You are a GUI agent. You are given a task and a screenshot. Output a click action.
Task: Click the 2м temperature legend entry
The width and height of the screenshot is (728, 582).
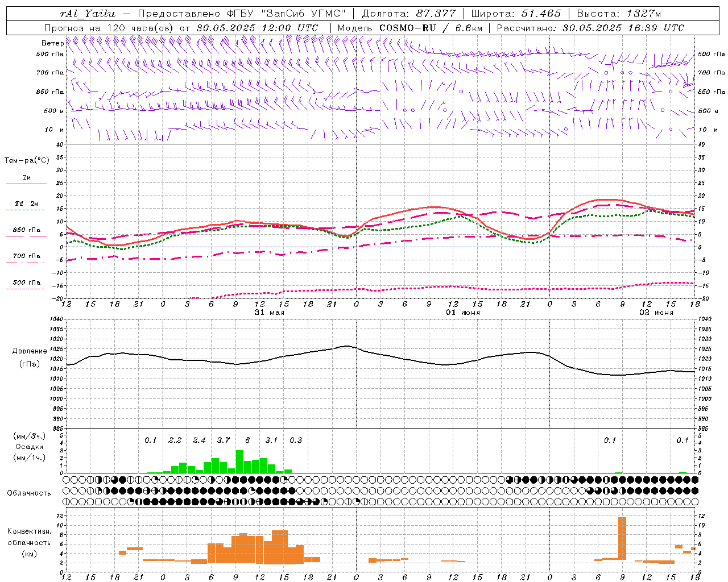[x=27, y=178]
